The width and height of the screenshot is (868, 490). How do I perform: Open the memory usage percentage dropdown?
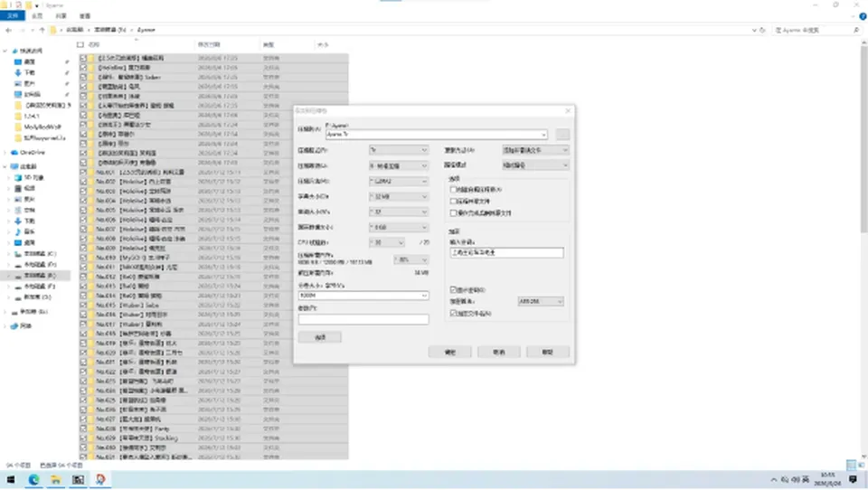click(x=411, y=259)
